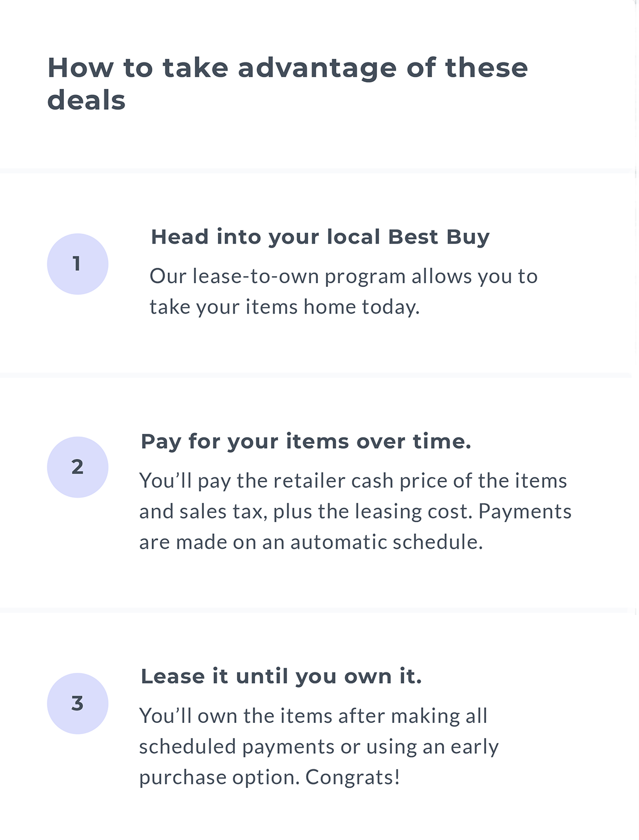Click the "Head into your local Best Buy" heading
The image size is (639, 840).
pyautogui.click(x=320, y=237)
